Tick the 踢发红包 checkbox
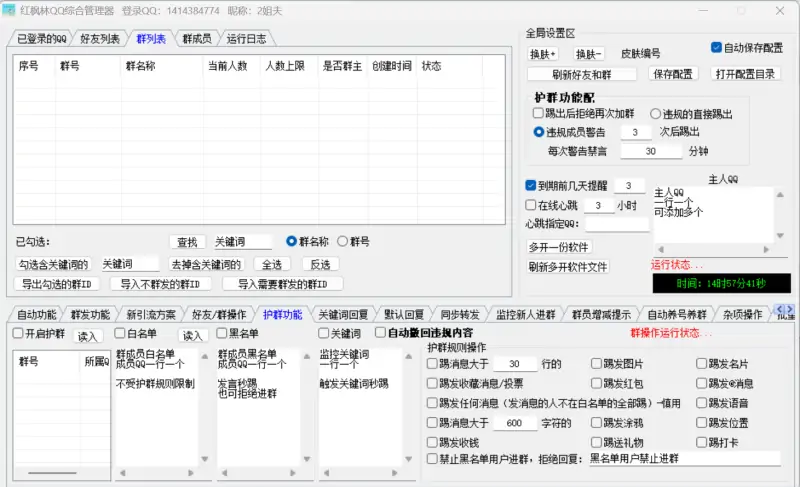This screenshot has height=487, width=800. pos(597,384)
